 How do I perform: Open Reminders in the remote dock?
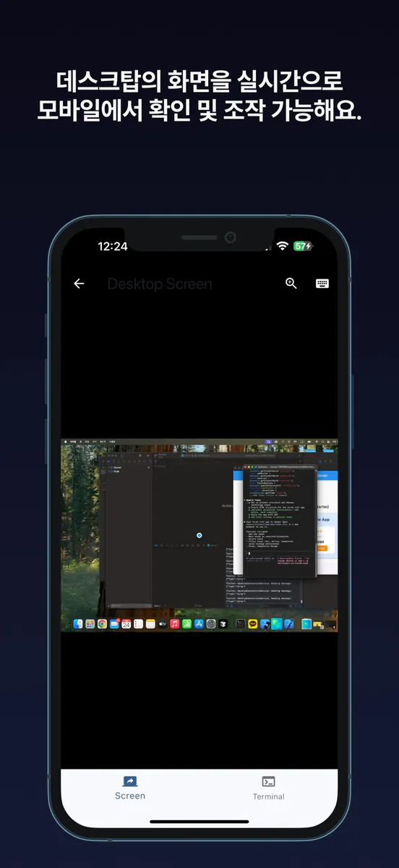click(138, 624)
